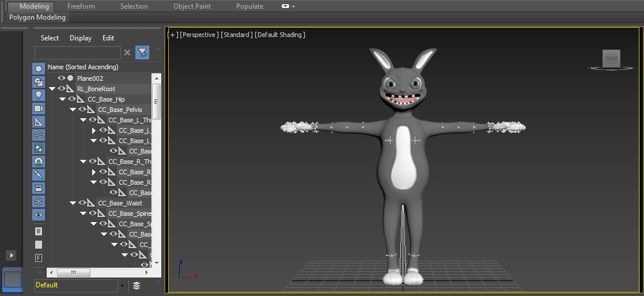Toggle Display Hidden Objects eye filter
This screenshot has width=644, height=296.
39,215
